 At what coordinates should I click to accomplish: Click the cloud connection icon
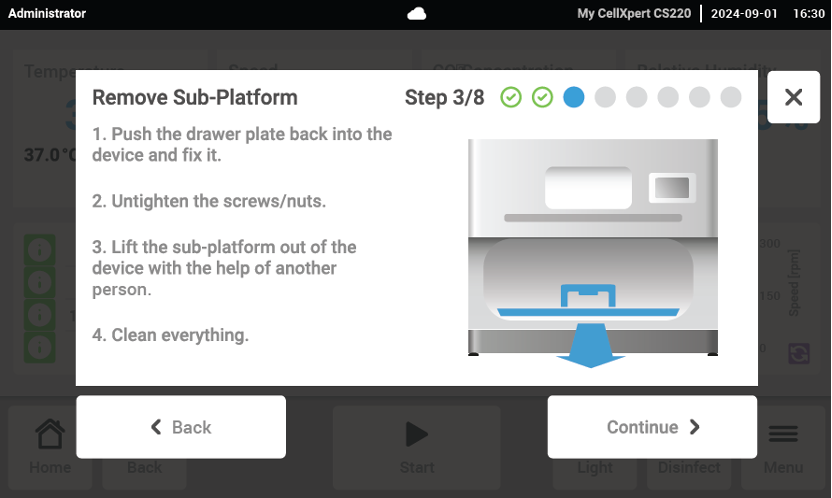pos(416,14)
